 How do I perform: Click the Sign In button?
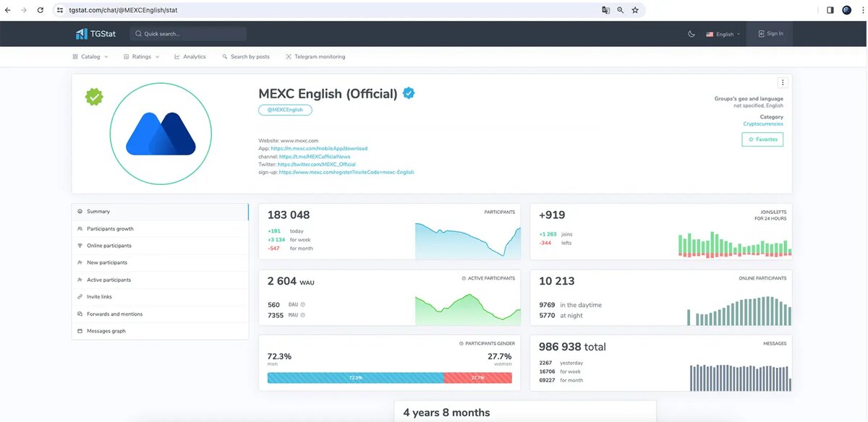770,33
